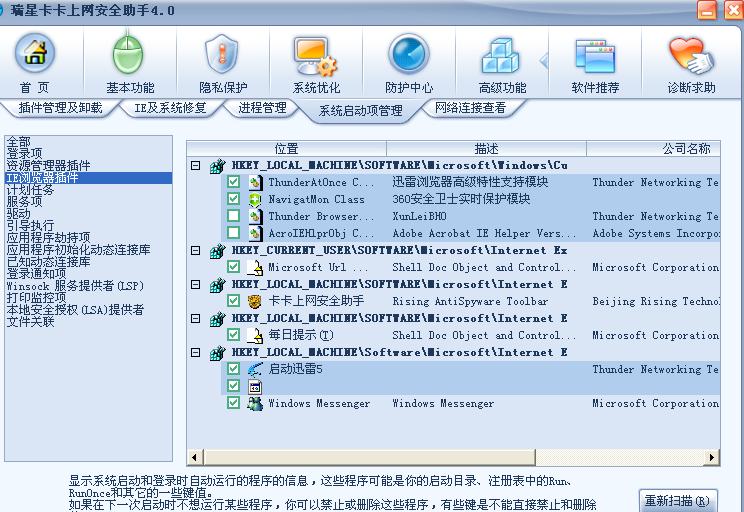Uncheck the NavigatMon Class checkbox
The height and width of the screenshot is (512, 744).
(233, 198)
